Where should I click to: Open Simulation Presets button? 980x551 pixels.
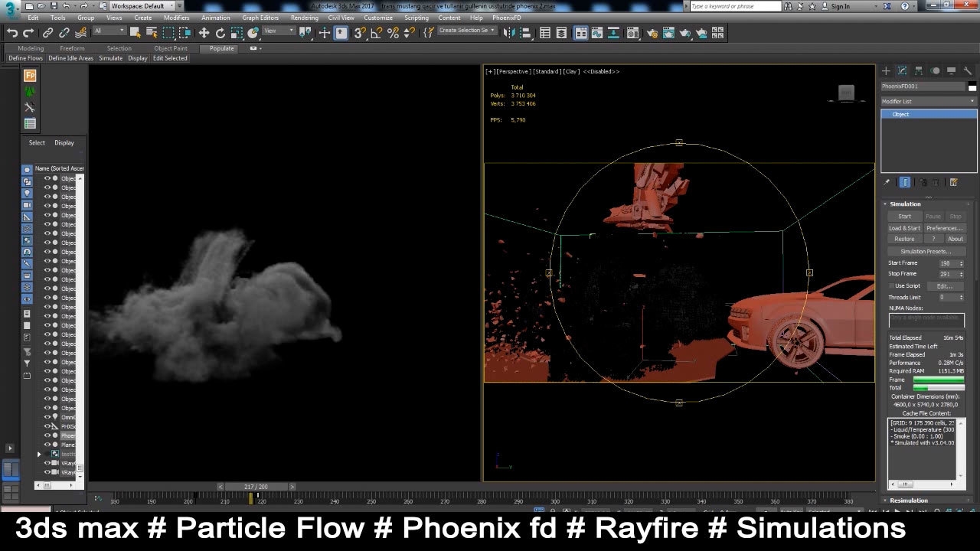(x=926, y=251)
